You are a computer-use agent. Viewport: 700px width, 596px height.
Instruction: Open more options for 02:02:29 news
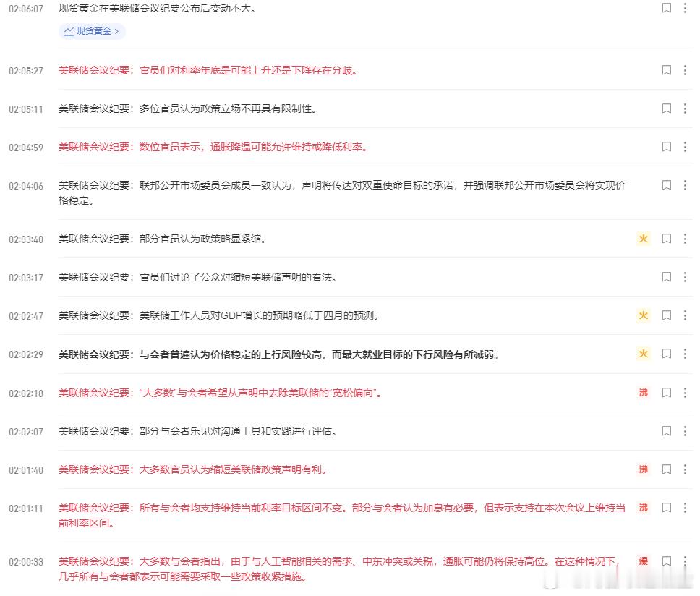[685, 354]
